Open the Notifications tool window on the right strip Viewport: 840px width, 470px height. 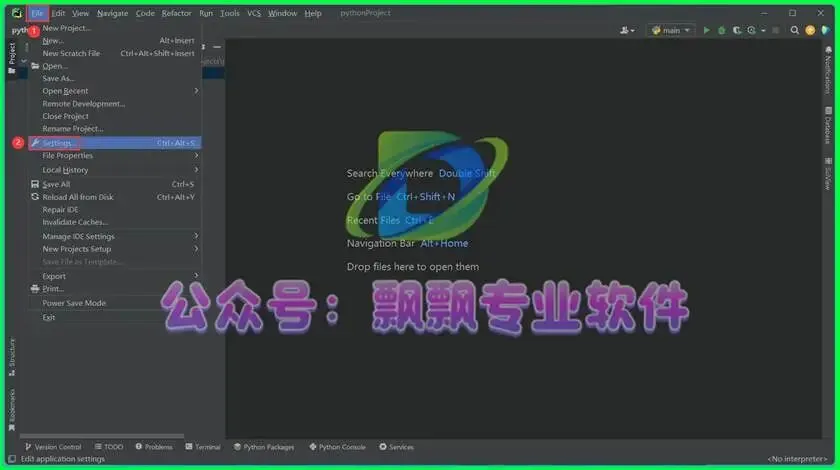point(828,70)
